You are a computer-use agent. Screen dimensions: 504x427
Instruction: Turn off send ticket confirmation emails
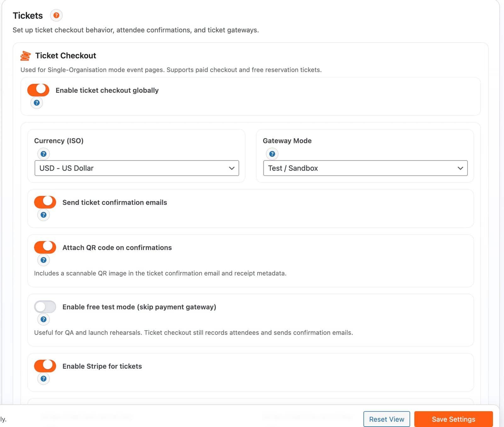click(x=45, y=202)
